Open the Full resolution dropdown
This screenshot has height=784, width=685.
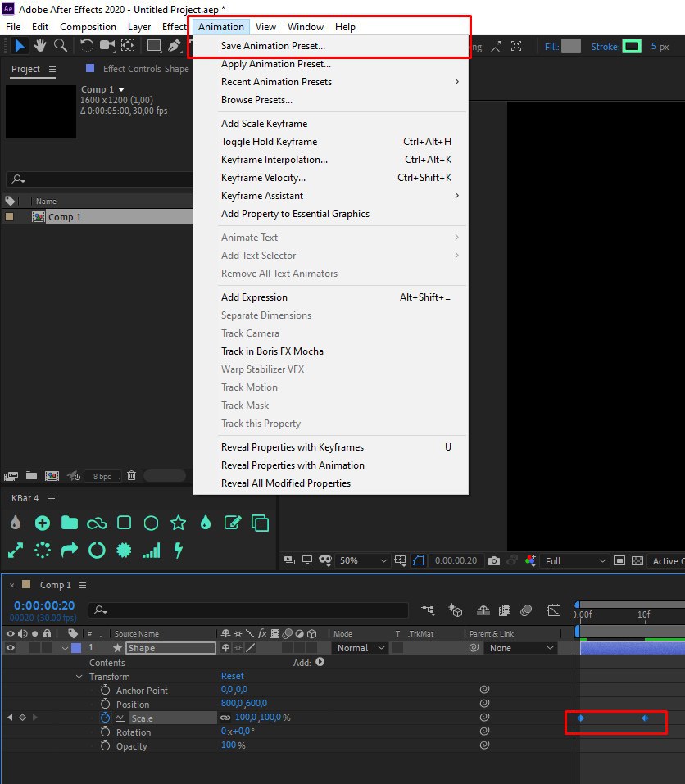575,561
